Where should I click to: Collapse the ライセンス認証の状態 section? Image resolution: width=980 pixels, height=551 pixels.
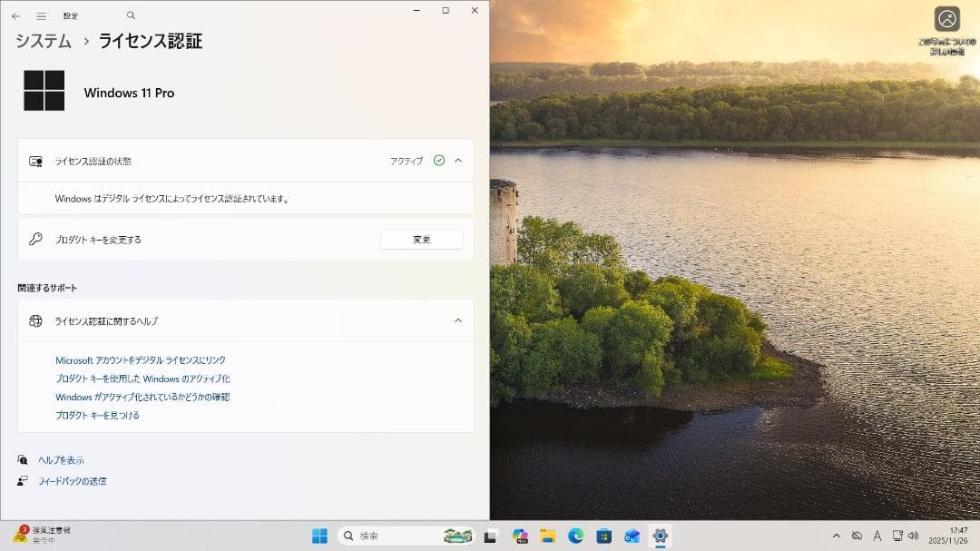tap(457, 161)
